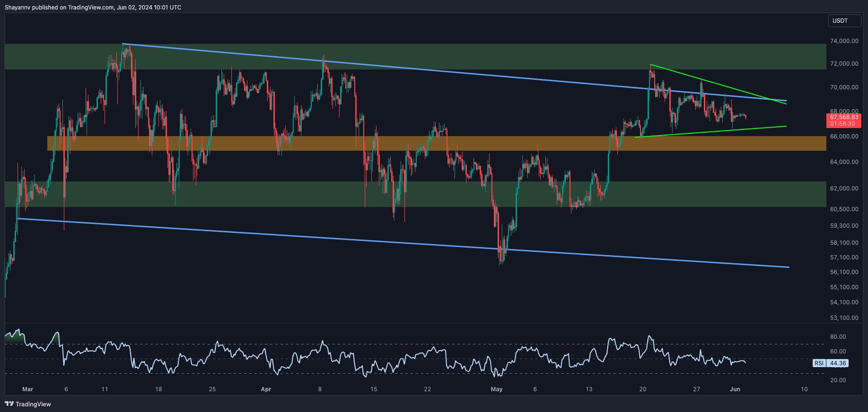Click the 62,000.00 price axis label

click(845, 189)
